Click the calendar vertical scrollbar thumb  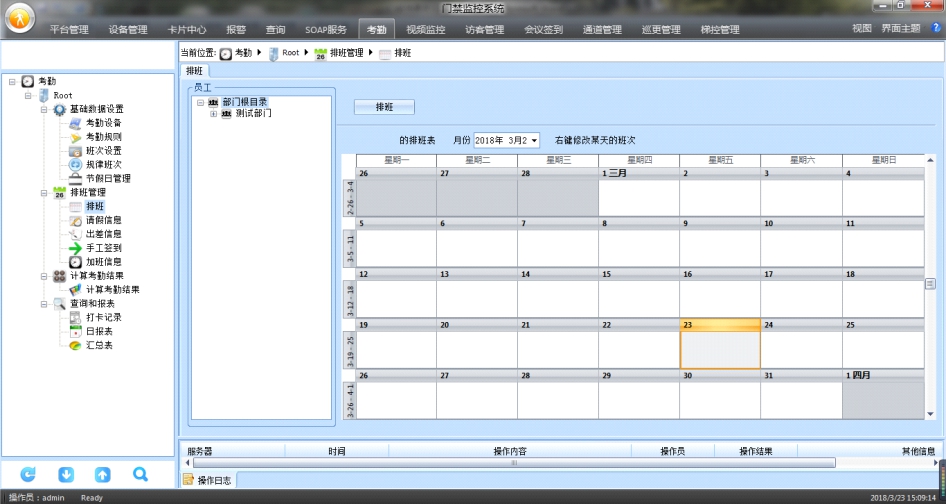(930, 284)
